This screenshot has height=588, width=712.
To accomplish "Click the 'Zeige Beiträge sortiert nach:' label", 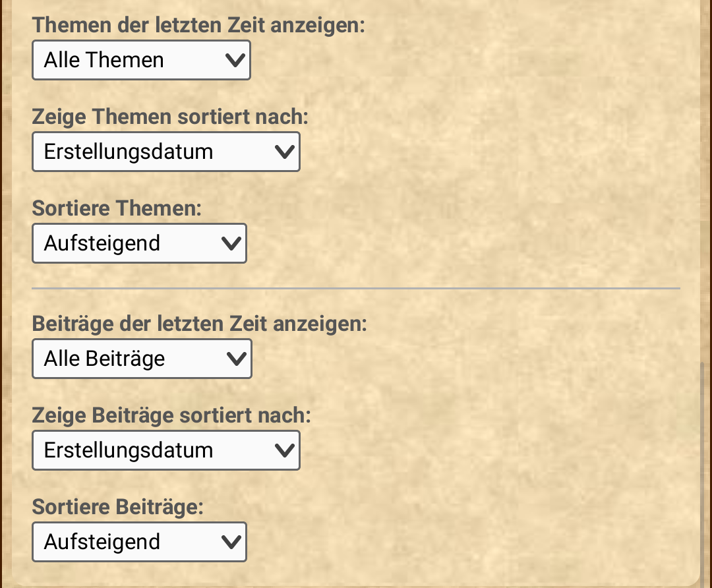I will (x=171, y=416).
